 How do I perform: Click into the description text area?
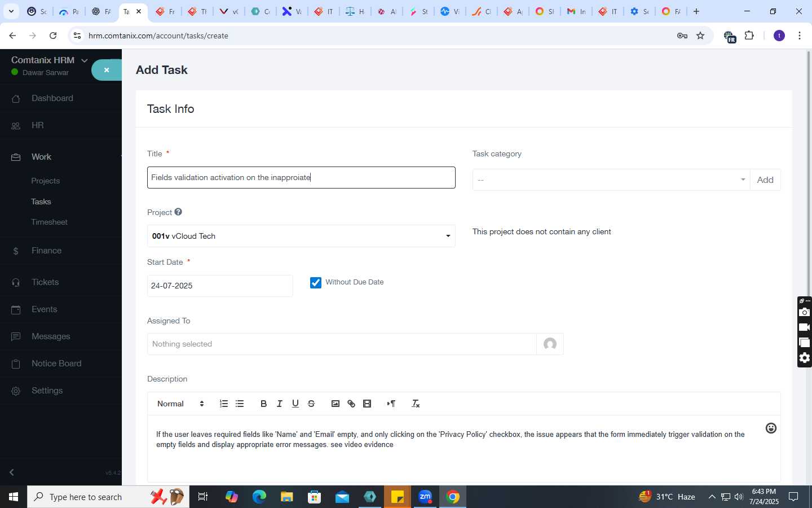(464, 449)
